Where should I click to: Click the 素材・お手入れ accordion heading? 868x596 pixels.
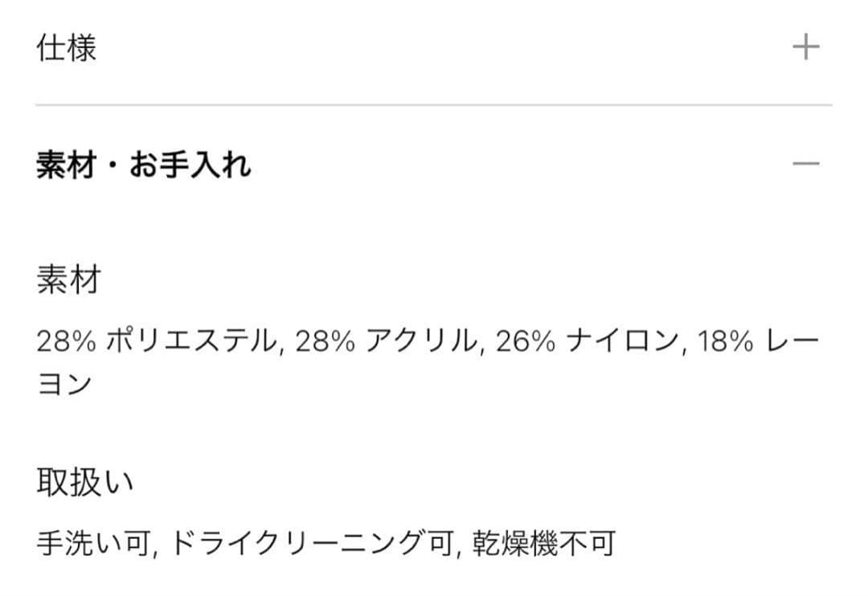[144, 165]
